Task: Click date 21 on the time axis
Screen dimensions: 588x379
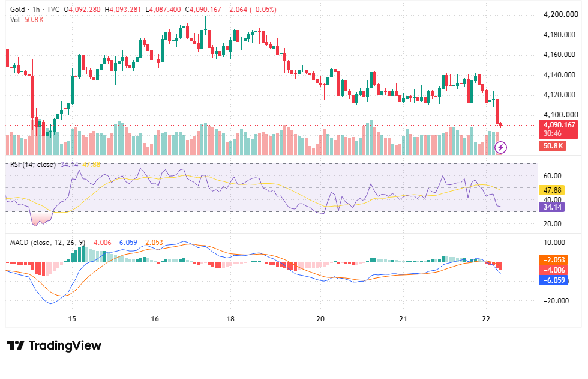Action: click(x=403, y=319)
